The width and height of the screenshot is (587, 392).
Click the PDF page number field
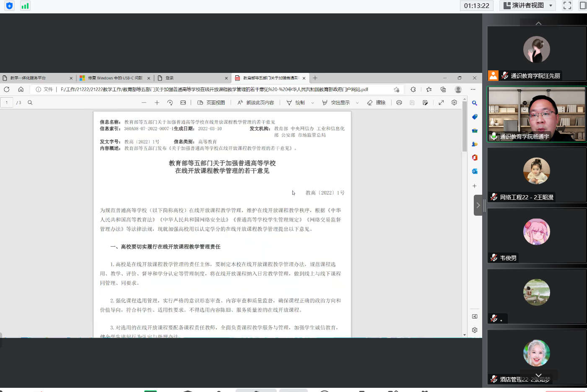[x=7, y=103]
